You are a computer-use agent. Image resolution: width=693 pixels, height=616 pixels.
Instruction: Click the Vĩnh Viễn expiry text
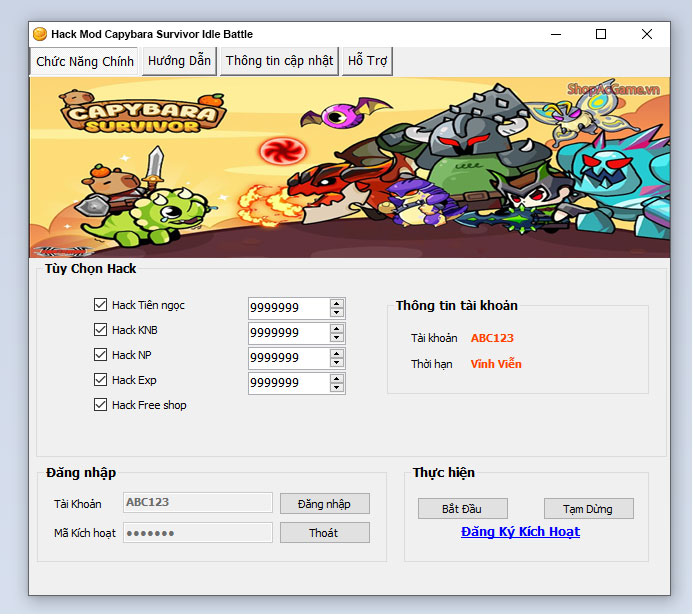point(496,364)
